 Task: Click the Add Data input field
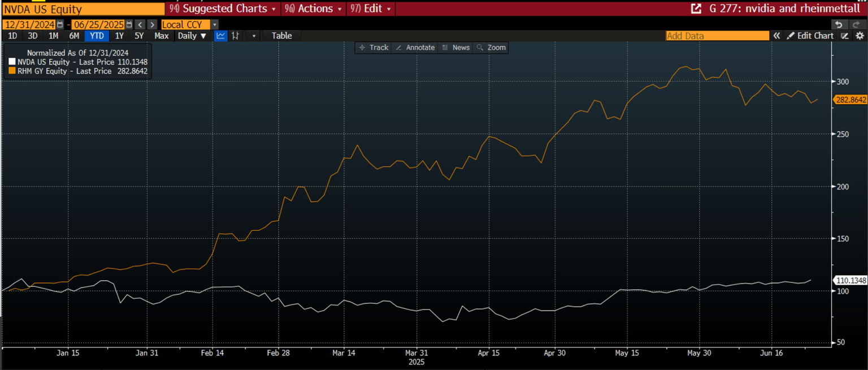(x=717, y=36)
